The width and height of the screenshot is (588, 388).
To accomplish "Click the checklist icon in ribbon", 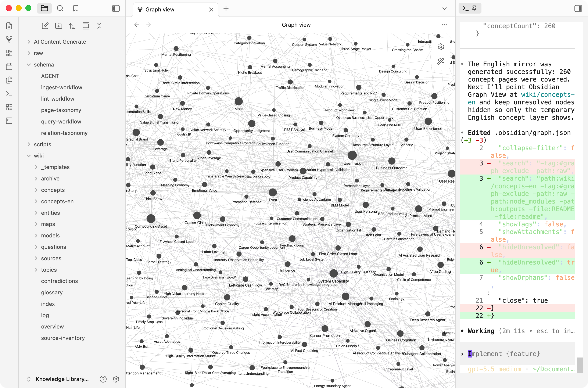I will point(9,107).
